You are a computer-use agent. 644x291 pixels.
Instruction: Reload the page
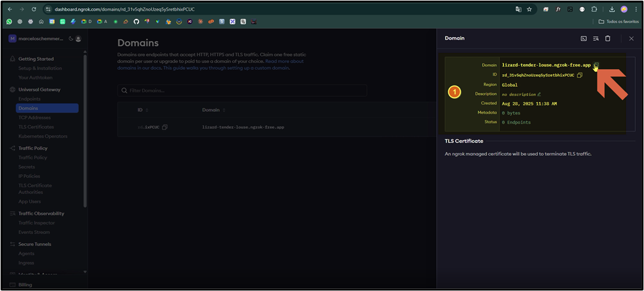tap(33, 9)
